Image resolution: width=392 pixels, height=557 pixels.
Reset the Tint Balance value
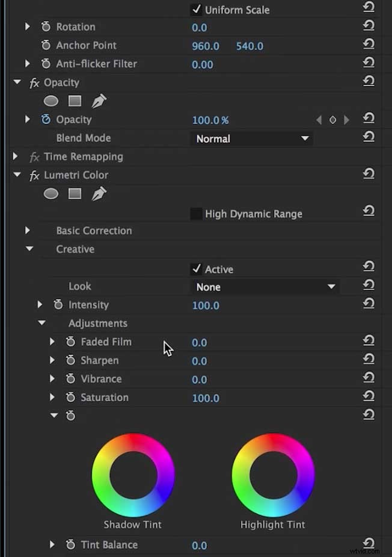(x=369, y=543)
